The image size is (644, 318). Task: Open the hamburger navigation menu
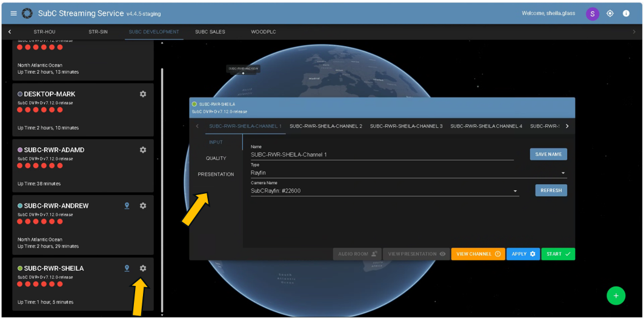(x=13, y=13)
